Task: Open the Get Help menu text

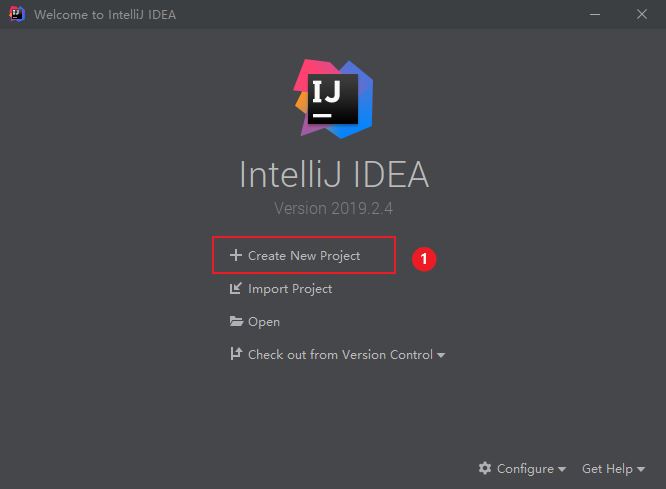Action: point(607,469)
